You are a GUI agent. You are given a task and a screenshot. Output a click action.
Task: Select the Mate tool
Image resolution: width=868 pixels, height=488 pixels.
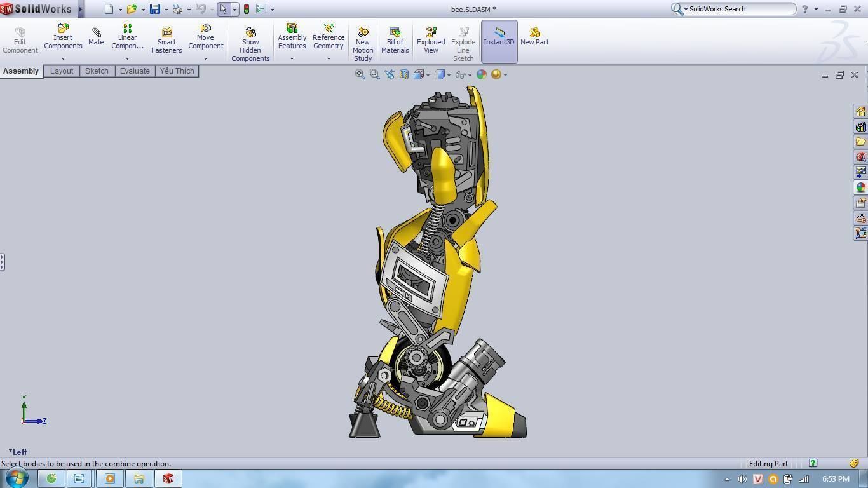(x=96, y=37)
